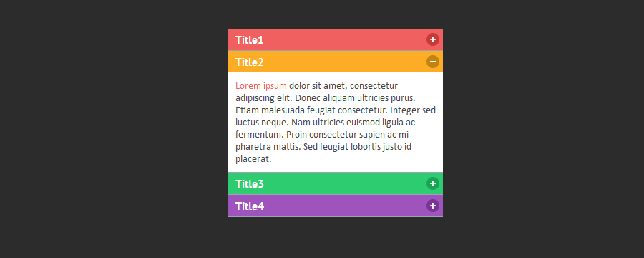Click the purple Title4 header bar

point(336,206)
